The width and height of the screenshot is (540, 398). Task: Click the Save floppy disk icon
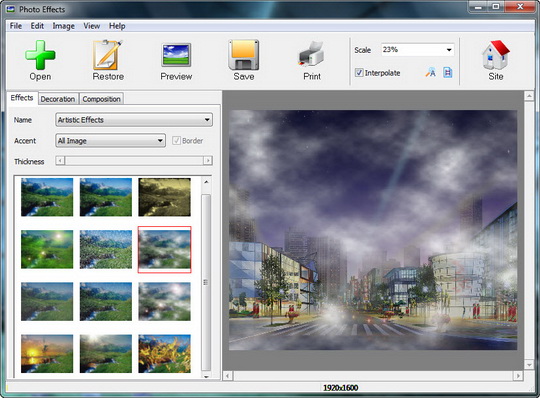click(244, 55)
